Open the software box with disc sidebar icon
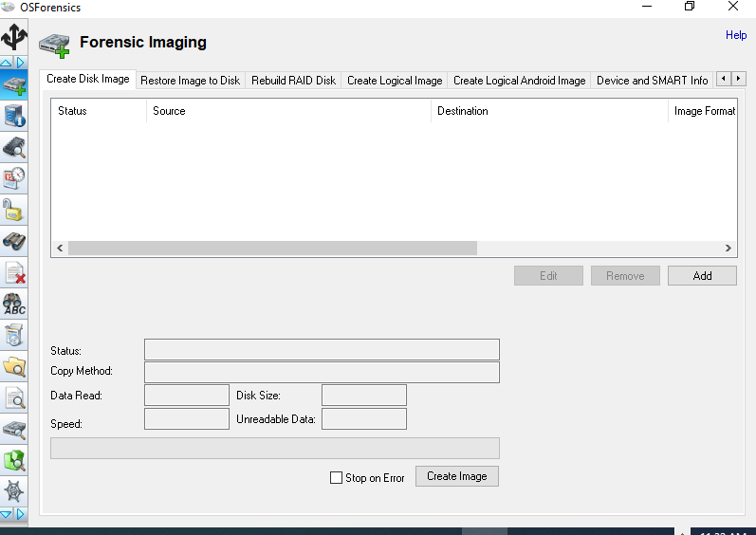 tap(13, 336)
